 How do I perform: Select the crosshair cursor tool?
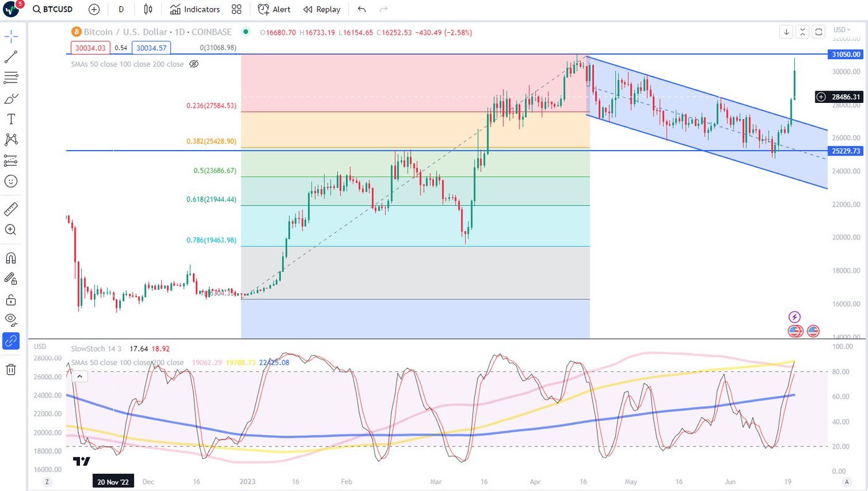click(11, 37)
